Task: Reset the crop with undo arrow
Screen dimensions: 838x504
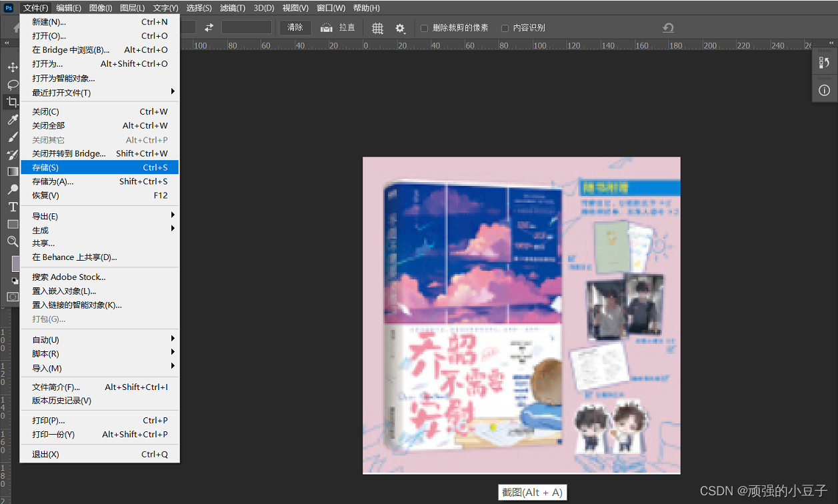Action: (x=668, y=28)
